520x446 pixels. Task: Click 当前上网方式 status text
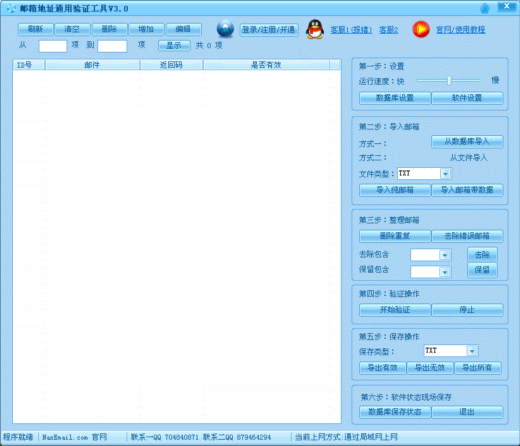click(x=346, y=437)
